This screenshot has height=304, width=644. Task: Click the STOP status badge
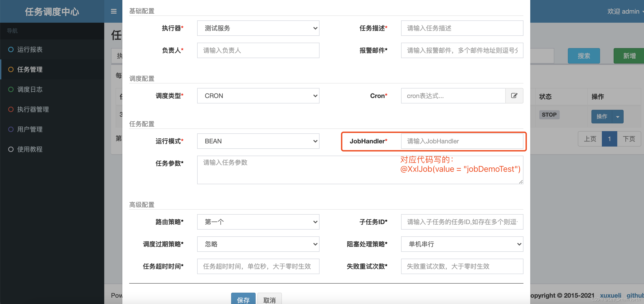(x=549, y=115)
